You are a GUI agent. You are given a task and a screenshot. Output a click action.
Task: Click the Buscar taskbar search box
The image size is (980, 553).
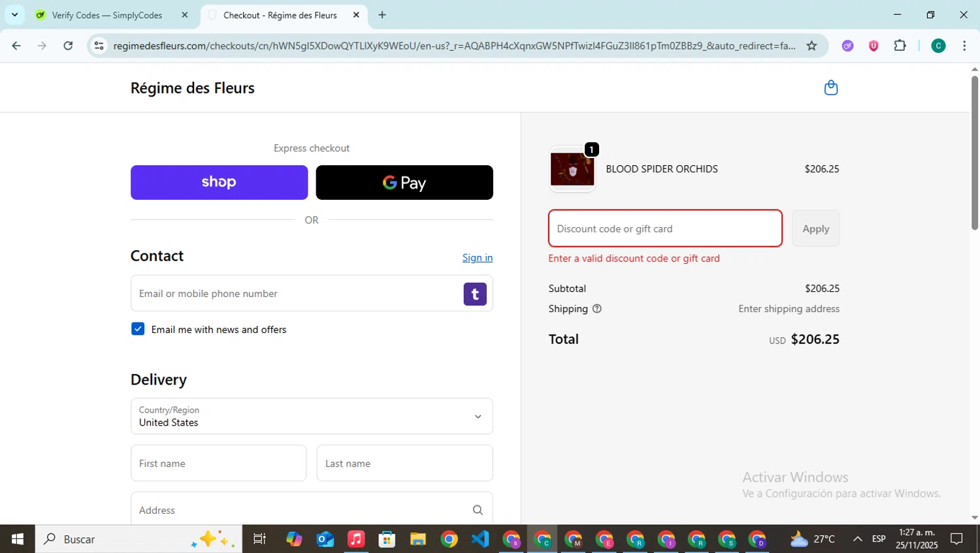(139, 539)
